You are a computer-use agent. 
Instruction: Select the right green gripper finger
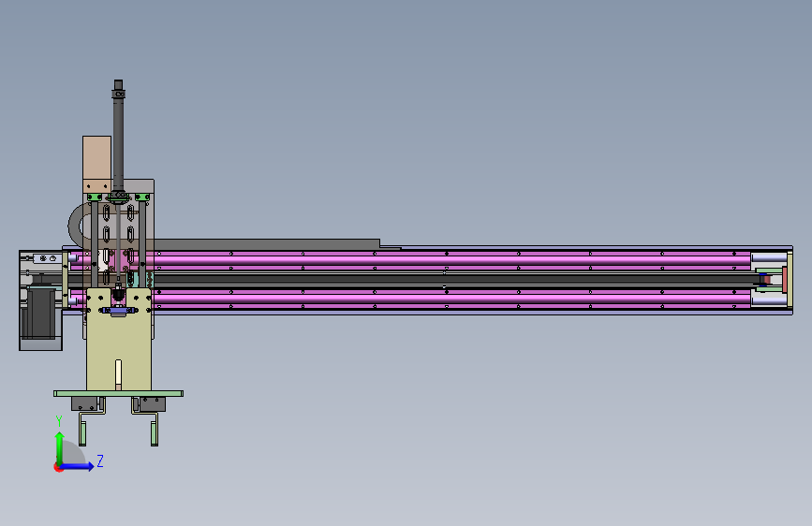(x=155, y=433)
